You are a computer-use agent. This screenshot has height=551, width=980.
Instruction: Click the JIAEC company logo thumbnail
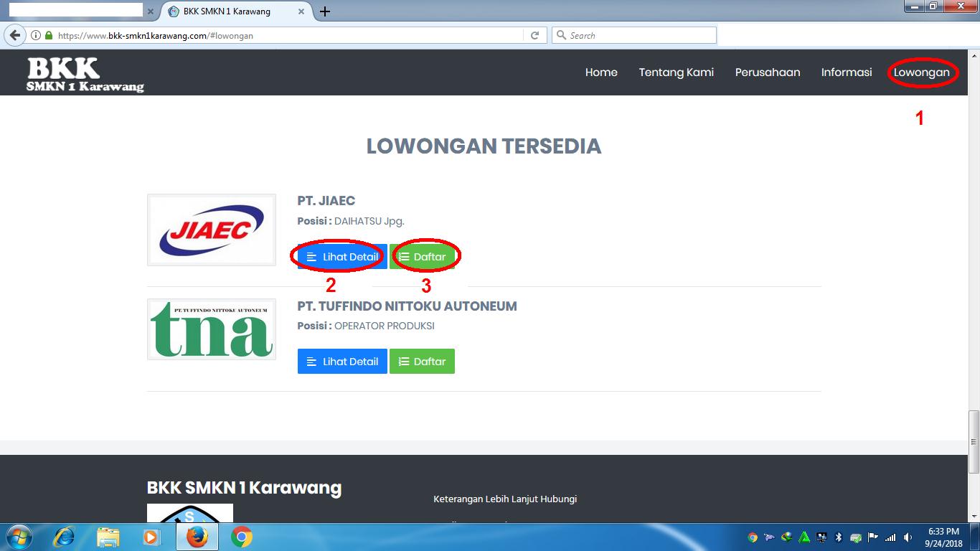[x=212, y=230]
